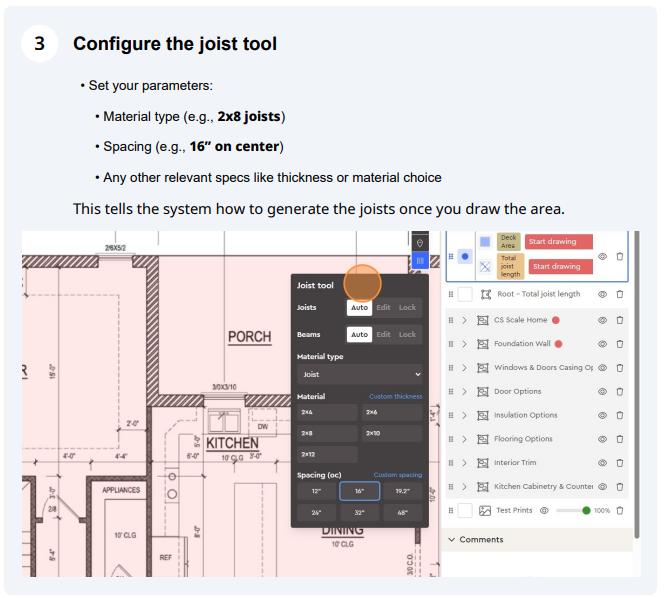Open the Custom thickness link

(x=396, y=397)
